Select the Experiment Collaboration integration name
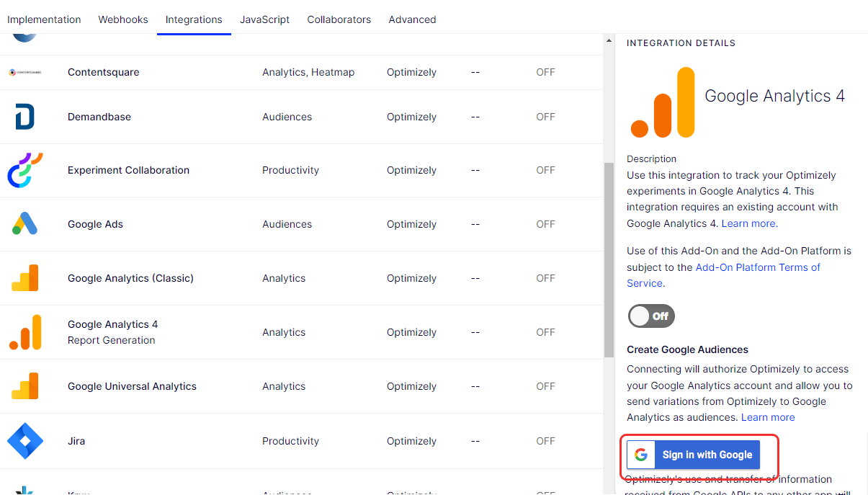The height and width of the screenshot is (495, 868). coord(128,170)
